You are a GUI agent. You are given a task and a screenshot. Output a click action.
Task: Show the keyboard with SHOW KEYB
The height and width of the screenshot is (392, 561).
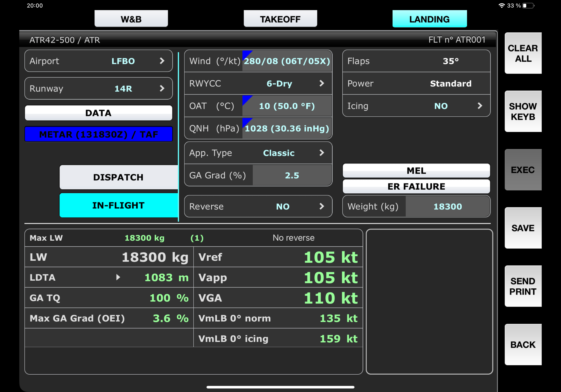[x=523, y=111]
